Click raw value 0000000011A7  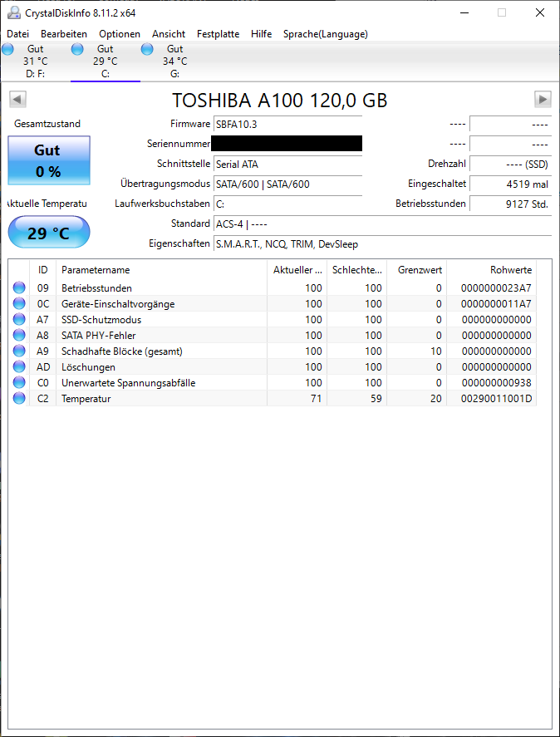click(496, 303)
